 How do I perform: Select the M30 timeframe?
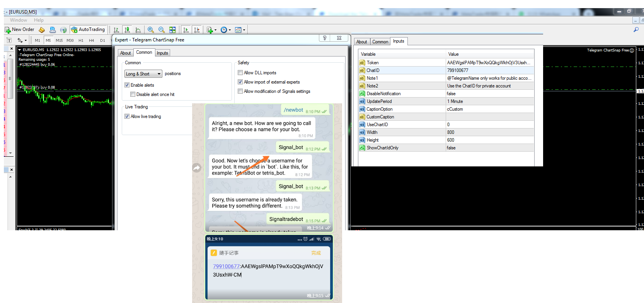tap(70, 40)
